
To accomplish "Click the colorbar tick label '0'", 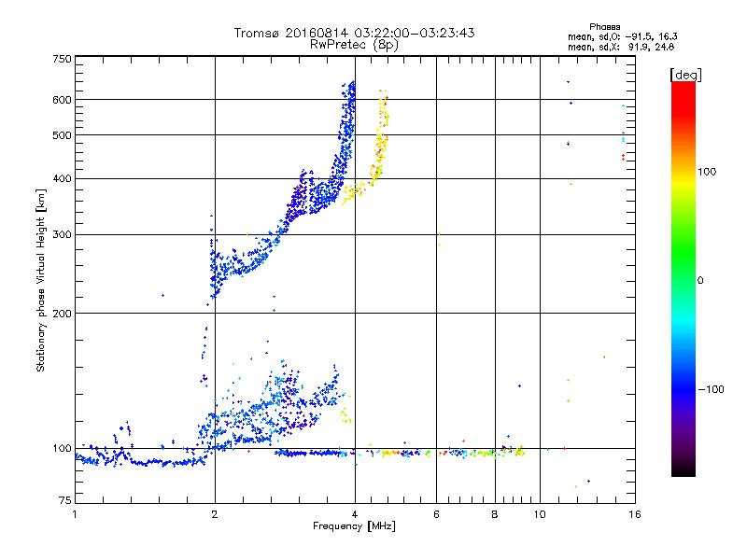I will 700,280.
